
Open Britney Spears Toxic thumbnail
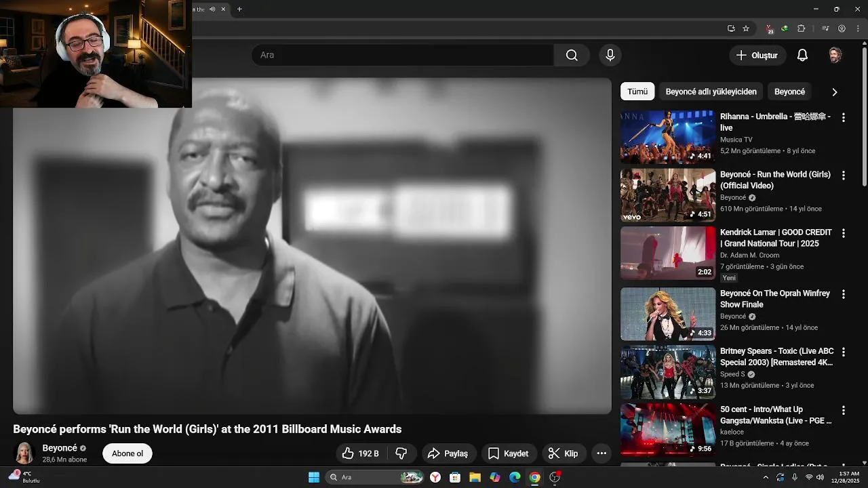point(668,372)
